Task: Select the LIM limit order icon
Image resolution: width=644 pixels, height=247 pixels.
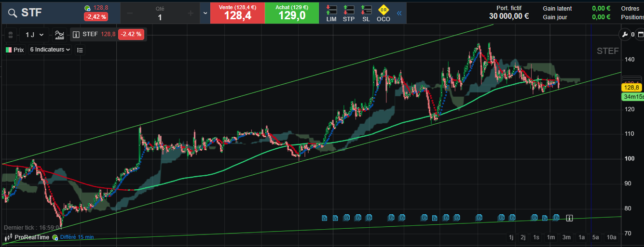Action: pos(331,13)
